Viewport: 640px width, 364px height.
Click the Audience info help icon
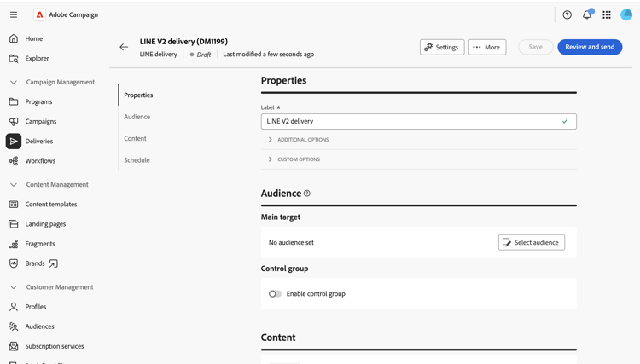click(307, 194)
